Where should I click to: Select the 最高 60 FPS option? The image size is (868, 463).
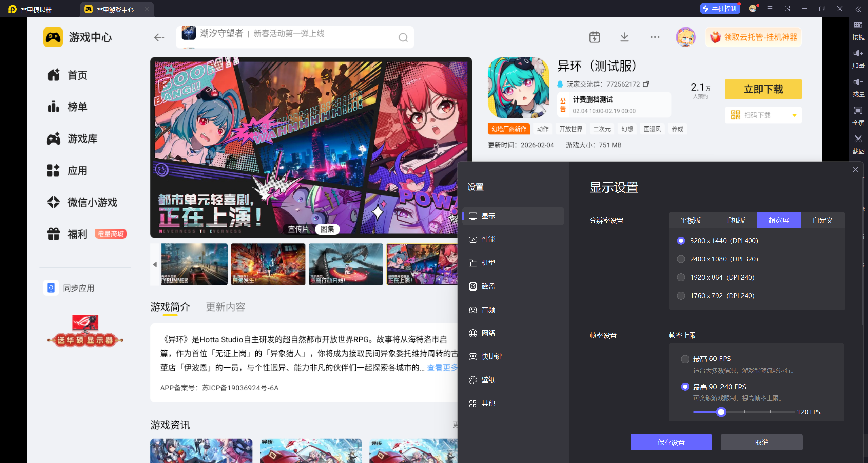tap(685, 359)
